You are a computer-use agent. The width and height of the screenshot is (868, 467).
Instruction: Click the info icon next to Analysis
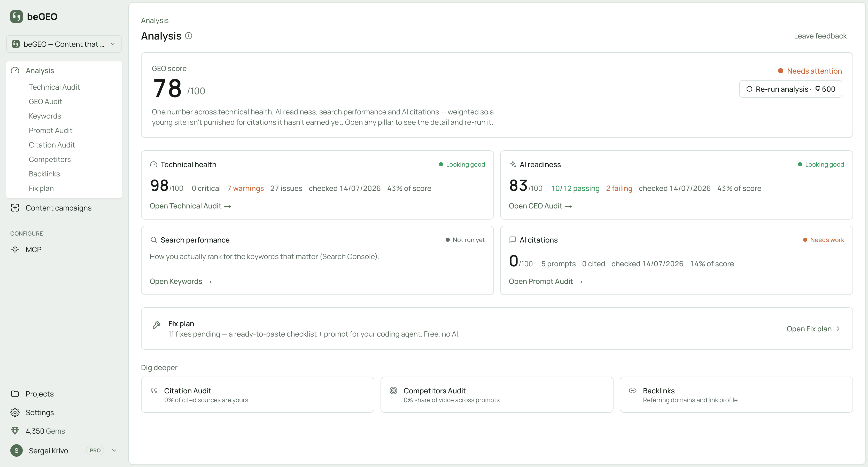pos(189,36)
